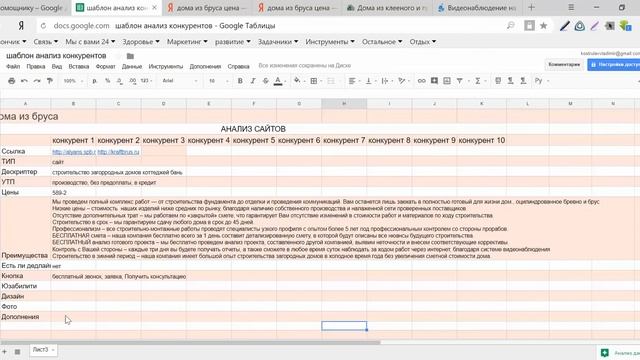
Task: Open the Вставка menu
Action: [x=79, y=66]
